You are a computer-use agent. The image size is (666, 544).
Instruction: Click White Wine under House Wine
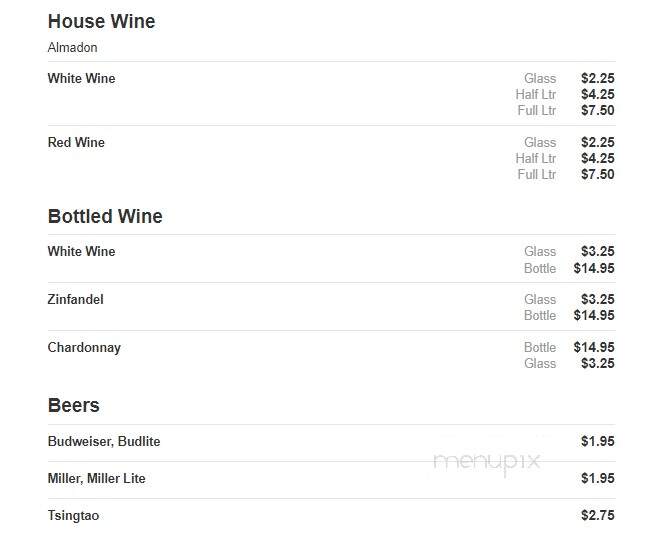click(x=82, y=78)
